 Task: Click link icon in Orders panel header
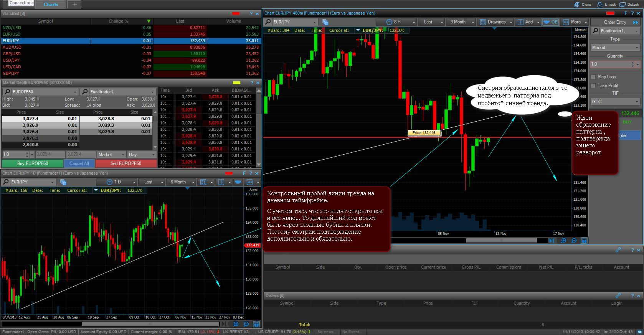tap(618, 295)
